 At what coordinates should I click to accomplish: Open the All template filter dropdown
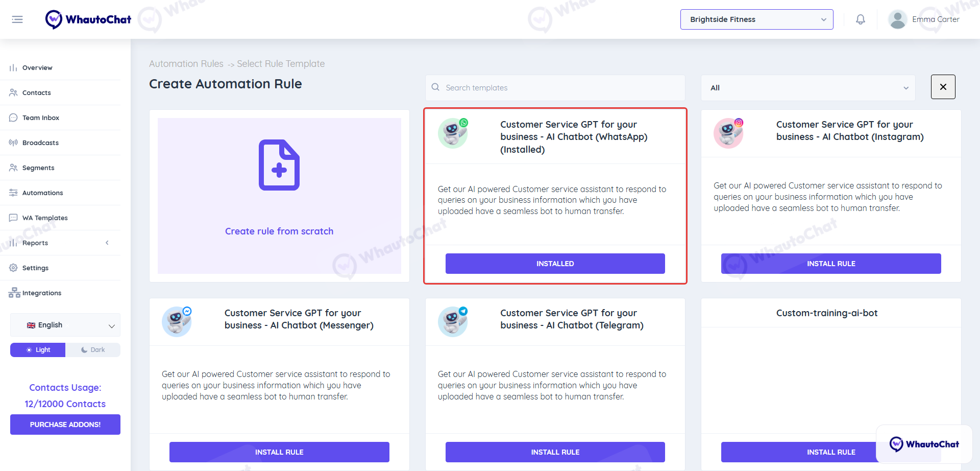click(808, 88)
